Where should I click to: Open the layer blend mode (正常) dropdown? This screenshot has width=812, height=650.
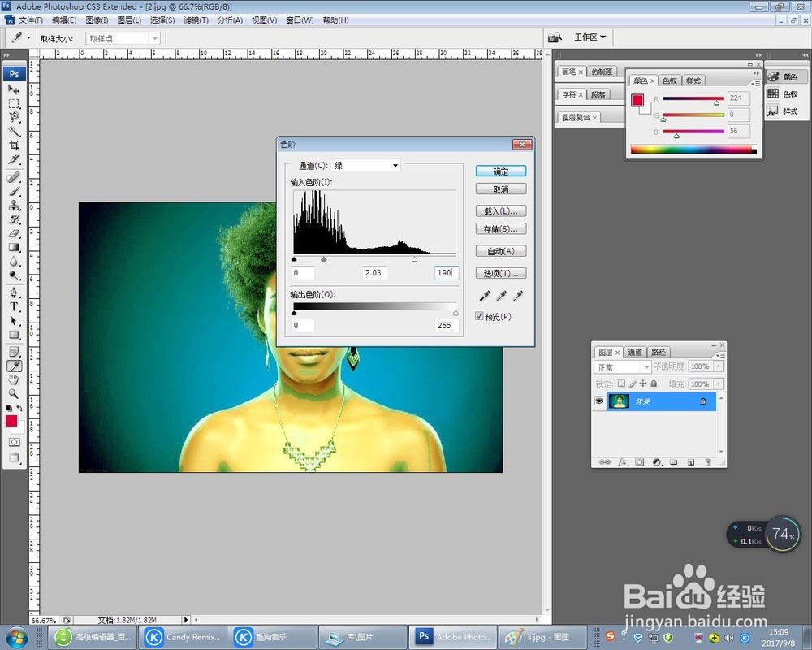pyautogui.click(x=622, y=367)
